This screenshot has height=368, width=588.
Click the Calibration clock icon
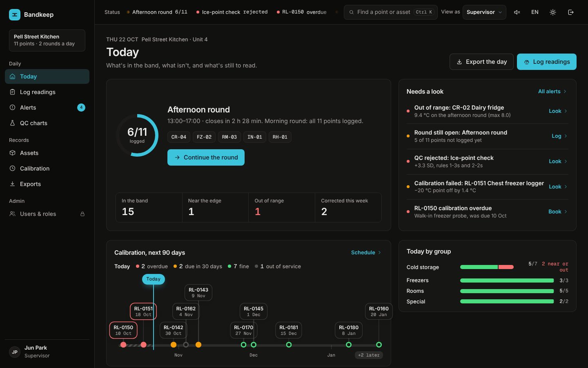(x=12, y=168)
